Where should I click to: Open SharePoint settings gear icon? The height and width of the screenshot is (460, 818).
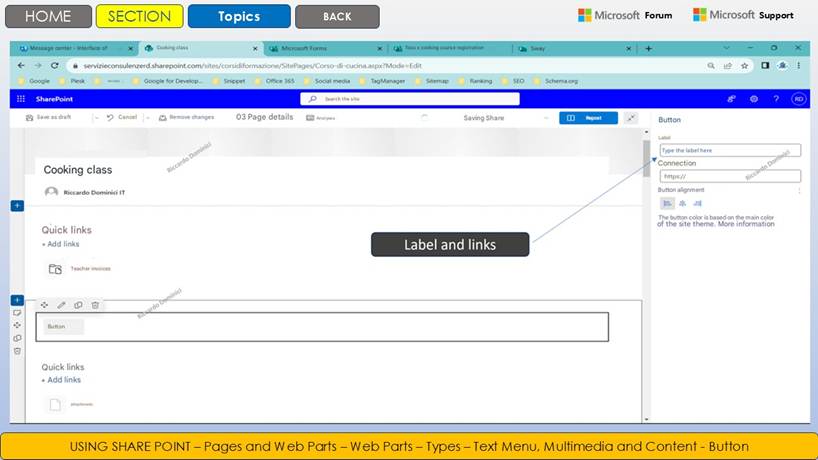pos(754,99)
